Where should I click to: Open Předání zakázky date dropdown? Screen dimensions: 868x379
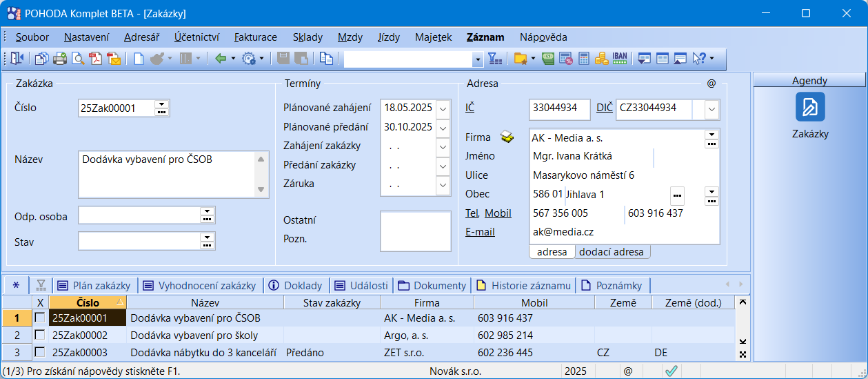(443, 166)
